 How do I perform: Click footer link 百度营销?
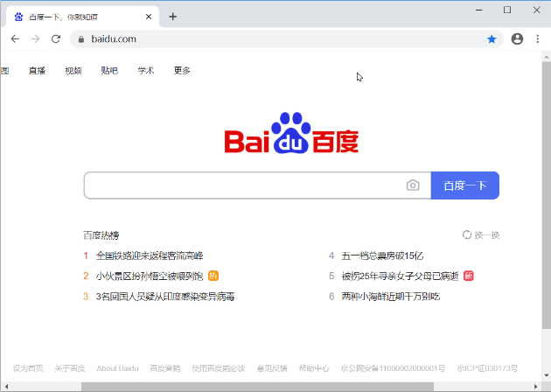(x=165, y=368)
